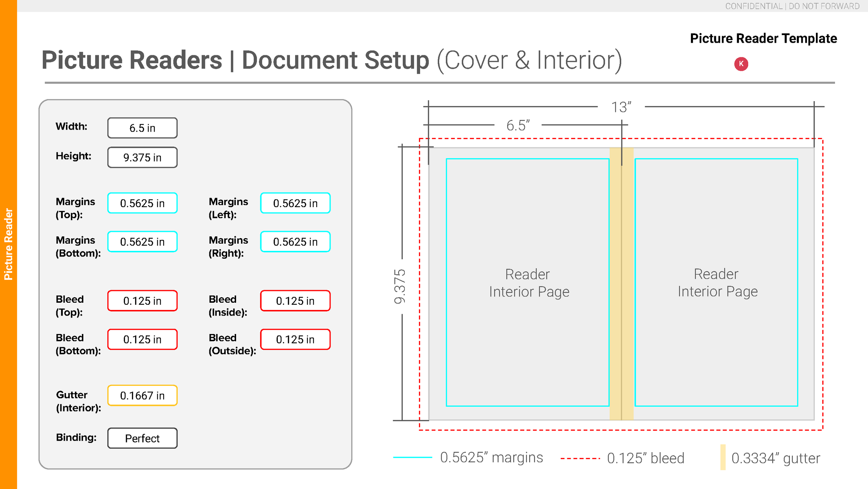Screen dimensions: 868x489
Task: Click the yellow gutter legend swatch
Action: 723,457
